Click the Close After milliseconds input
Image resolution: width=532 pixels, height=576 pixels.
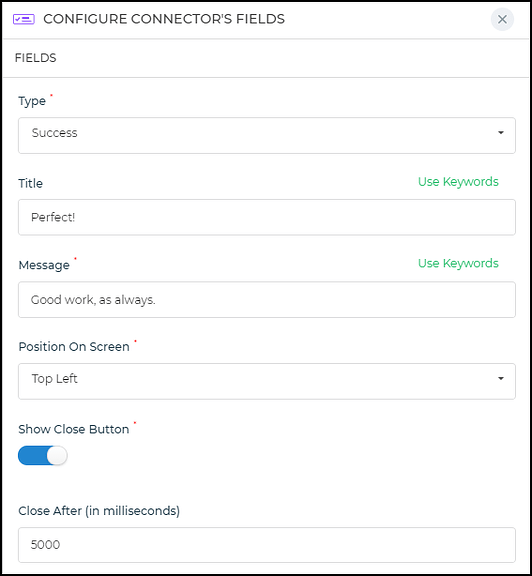267,545
